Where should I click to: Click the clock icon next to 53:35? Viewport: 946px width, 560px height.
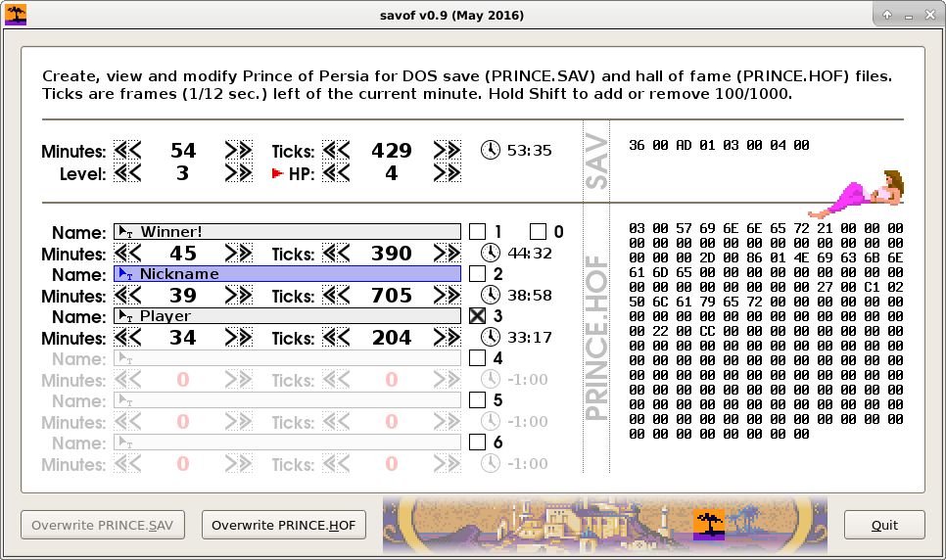click(491, 150)
